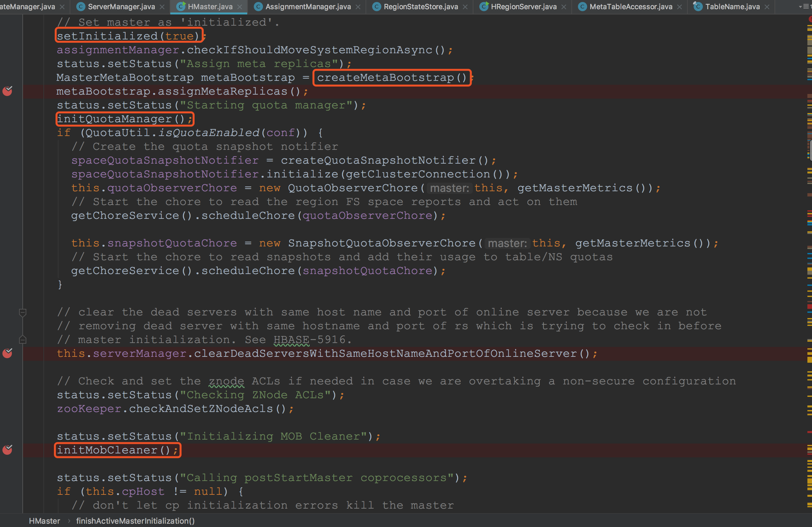812x527 pixels.
Task: Click the checkAndSetZNodeAcls() call
Action: click(x=207, y=408)
